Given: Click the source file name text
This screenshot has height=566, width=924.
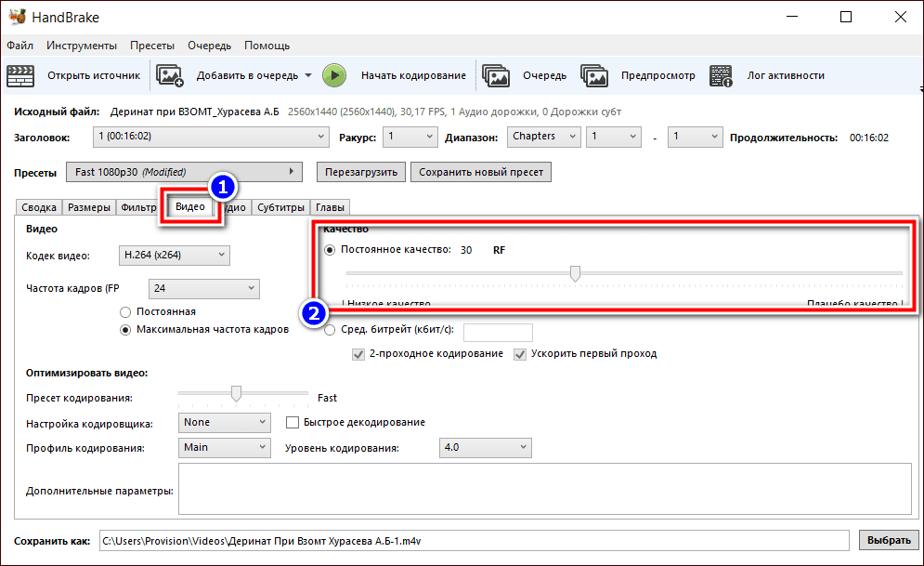Looking at the screenshot, I should coord(194,112).
